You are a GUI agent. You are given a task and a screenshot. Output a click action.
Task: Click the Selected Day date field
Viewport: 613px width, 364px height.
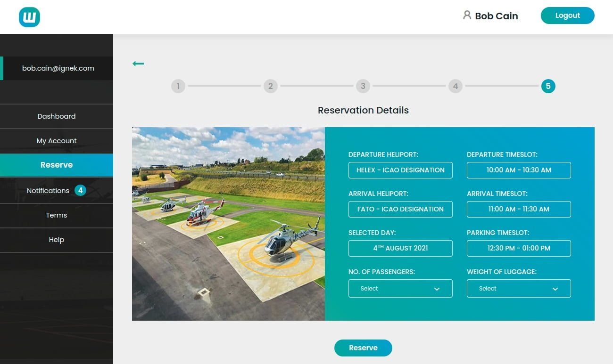[400, 248]
